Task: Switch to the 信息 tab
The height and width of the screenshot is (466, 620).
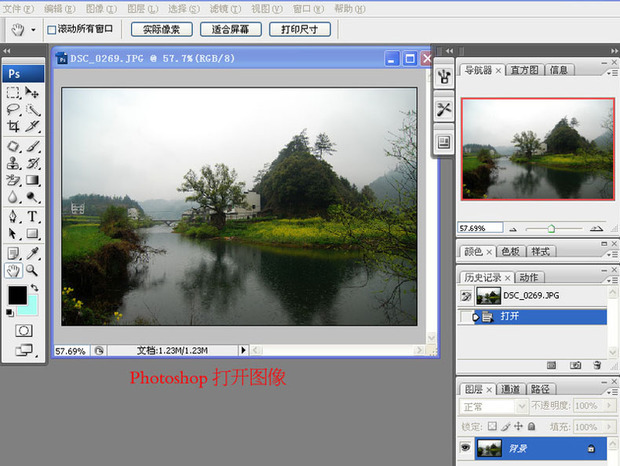Action: [x=559, y=70]
